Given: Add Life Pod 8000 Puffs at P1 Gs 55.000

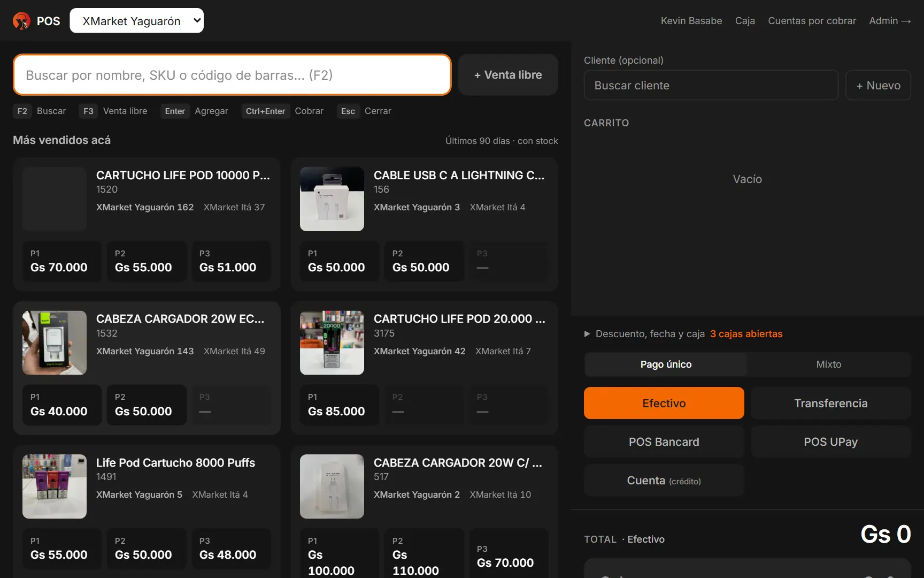Looking at the screenshot, I should pyautogui.click(x=62, y=549).
